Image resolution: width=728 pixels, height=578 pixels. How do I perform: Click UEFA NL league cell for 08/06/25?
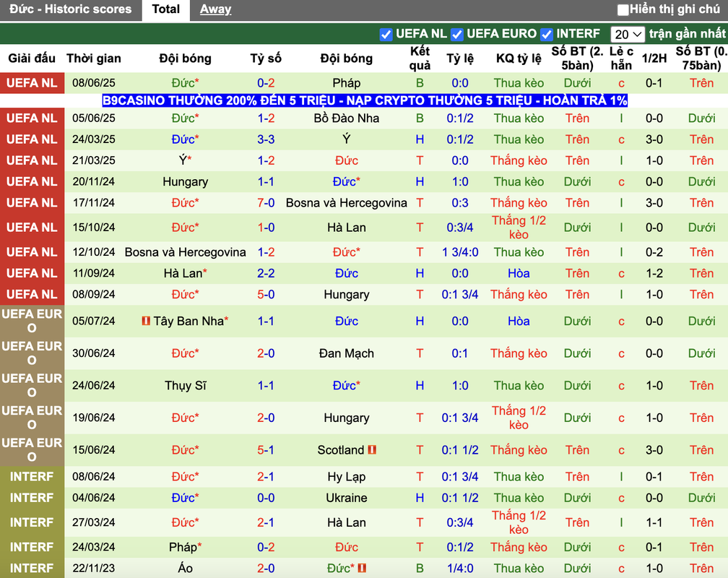pyautogui.click(x=32, y=83)
